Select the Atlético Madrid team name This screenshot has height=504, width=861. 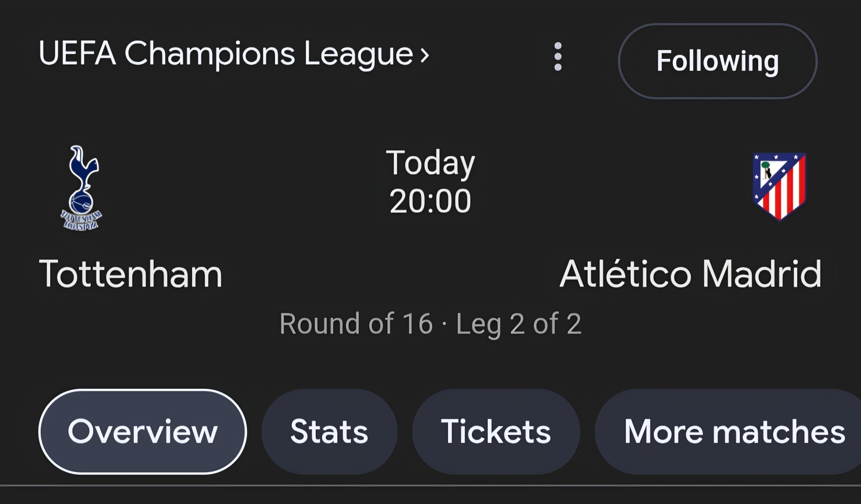tap(690, 274)
